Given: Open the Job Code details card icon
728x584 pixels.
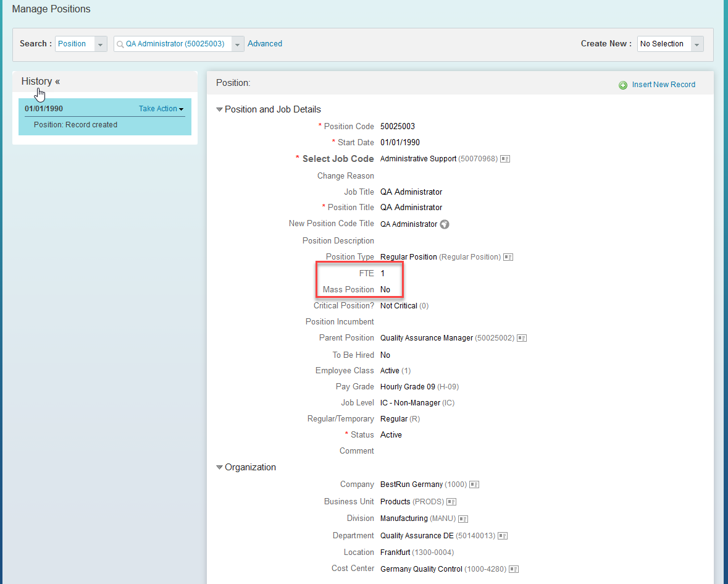Looking at the screenshot, I should (x=505, y=159).
